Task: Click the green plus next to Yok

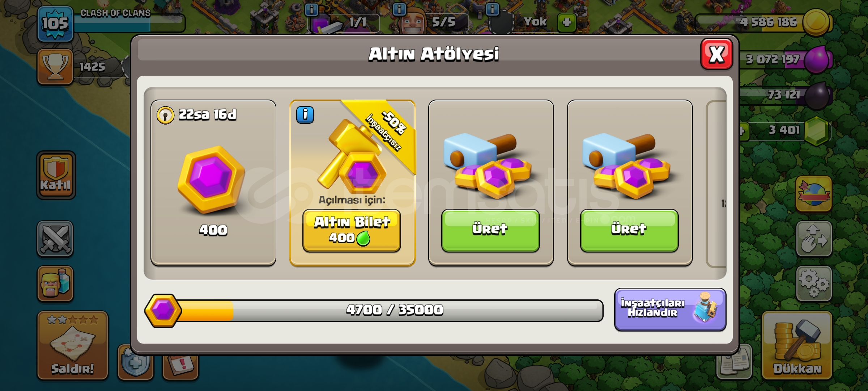Action: [566, 22]
